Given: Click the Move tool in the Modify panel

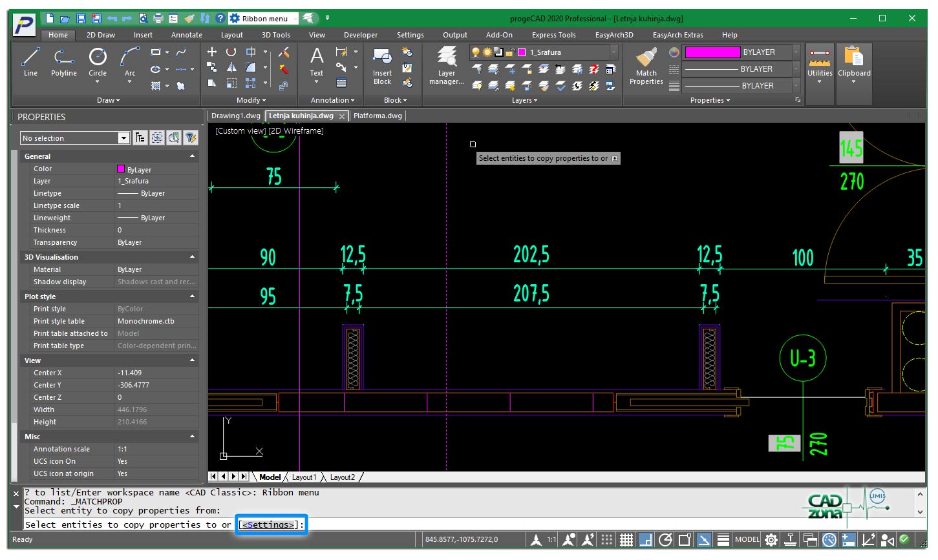Looking at the screenshot, I should click(x=212, y=52).
